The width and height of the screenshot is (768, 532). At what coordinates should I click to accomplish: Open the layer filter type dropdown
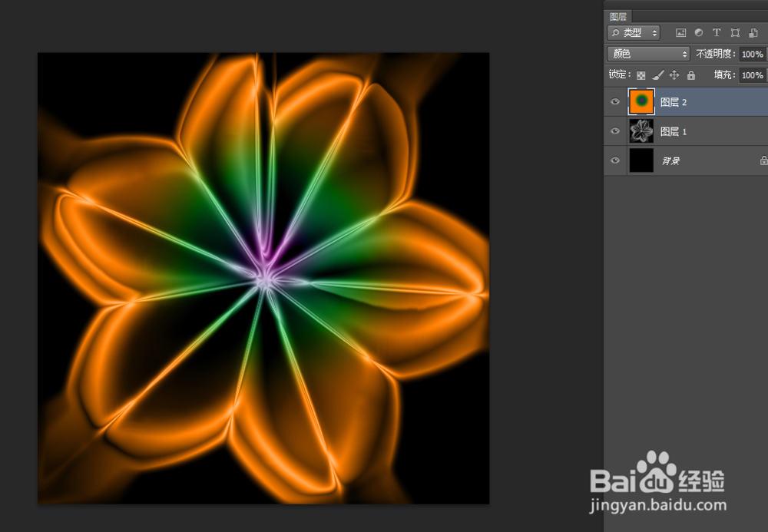pos(633,33)
